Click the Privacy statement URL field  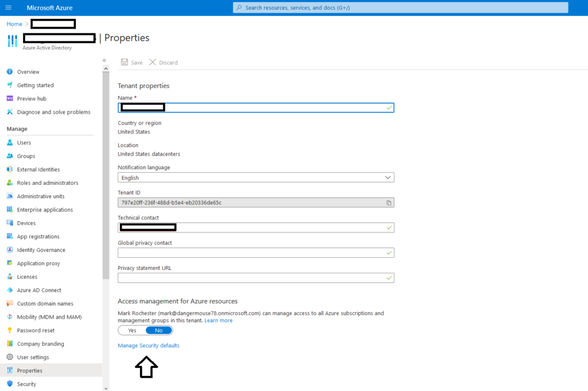tap(256, 278)
